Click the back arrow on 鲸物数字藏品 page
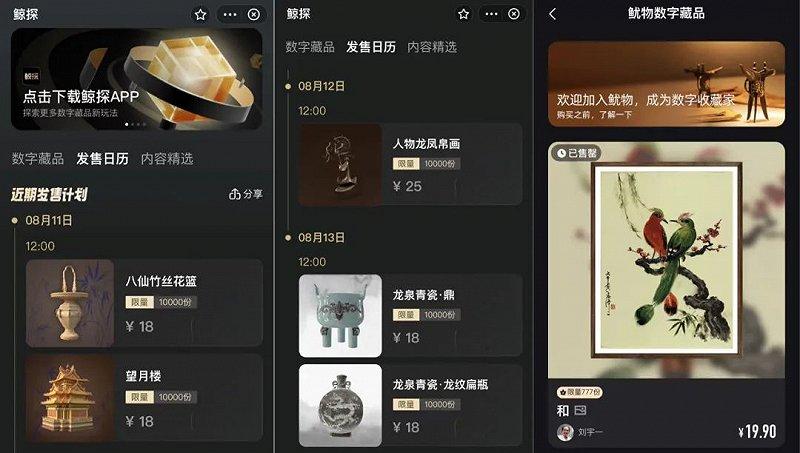The image size is (800, 453). [553, 14]
